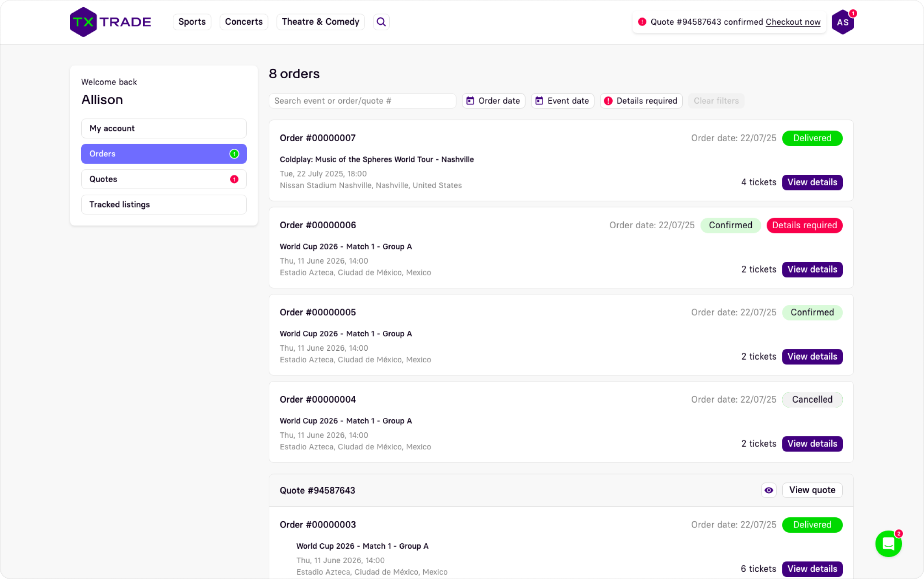Open the Tracked listings section
Viewport: 924px width, 579px height.
click(164, 204)
